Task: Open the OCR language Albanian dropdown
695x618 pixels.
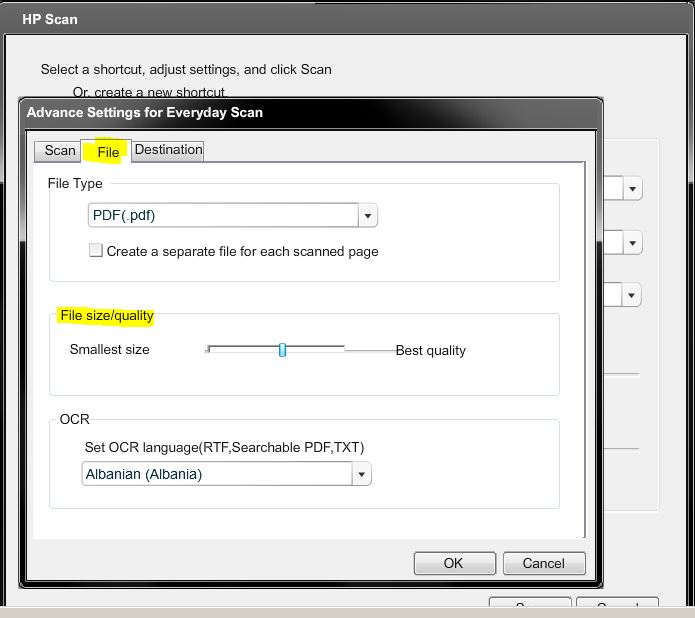Action: (226, 474)
